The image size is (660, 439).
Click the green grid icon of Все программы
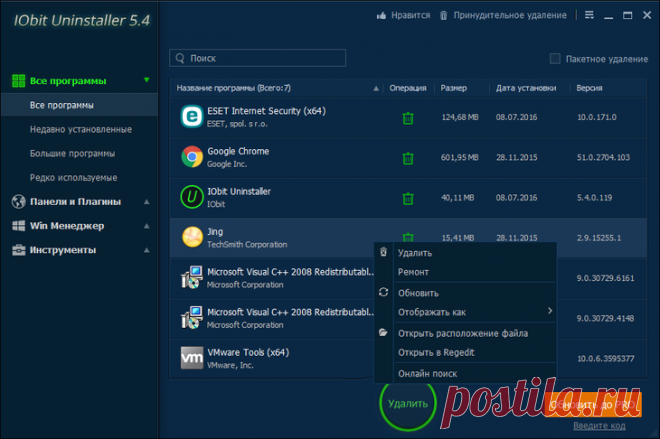(19, 80)
